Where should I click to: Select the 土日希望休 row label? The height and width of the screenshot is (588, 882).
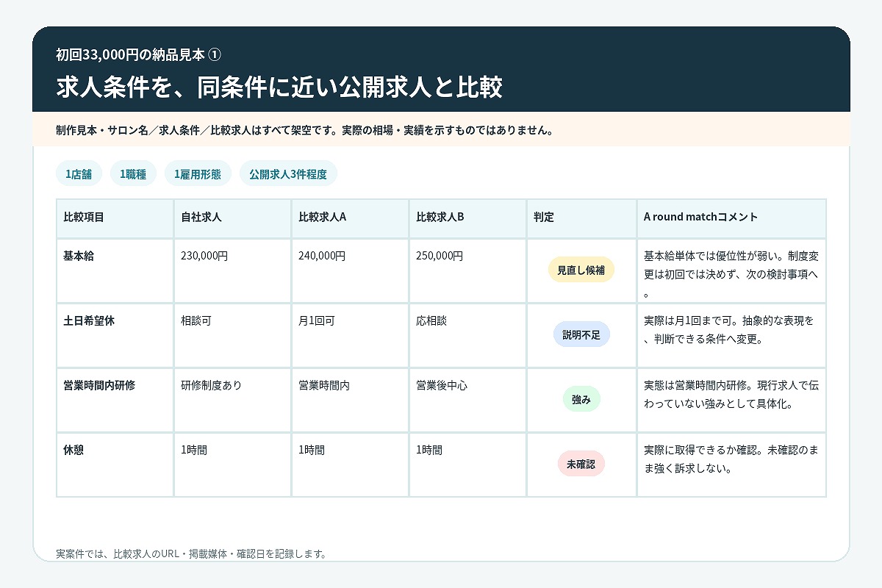pos(89,321)
